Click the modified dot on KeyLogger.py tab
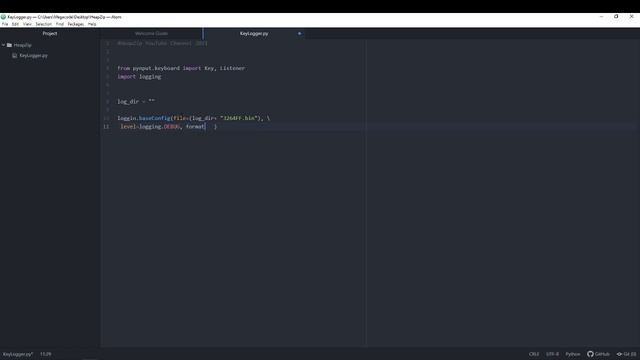Screen dimensions: 640x360 coord(299,33)
